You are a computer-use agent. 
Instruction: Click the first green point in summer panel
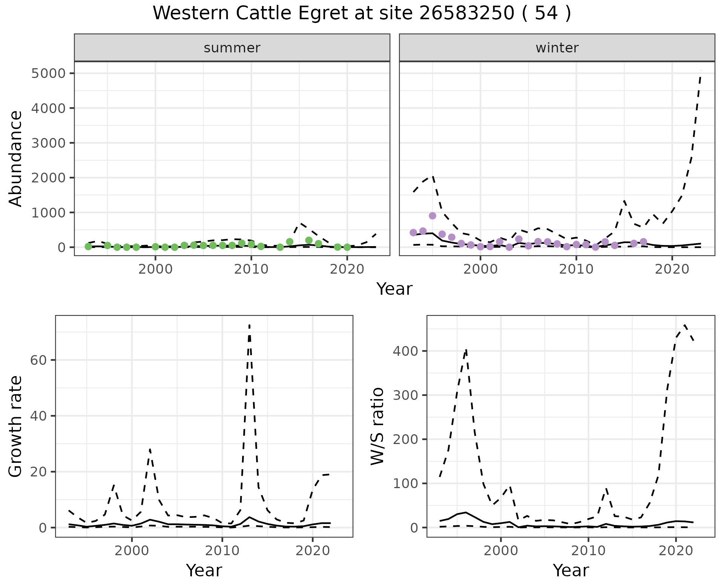88,247
